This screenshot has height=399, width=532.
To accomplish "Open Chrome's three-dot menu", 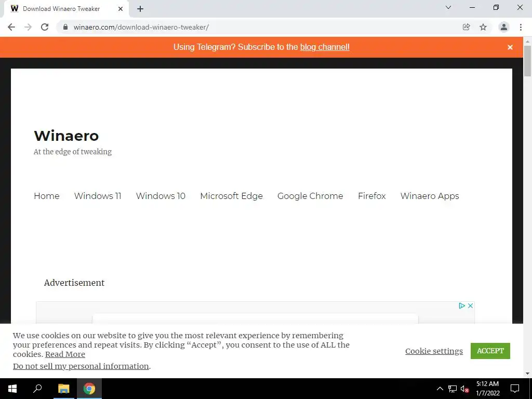I will point(521,27).
